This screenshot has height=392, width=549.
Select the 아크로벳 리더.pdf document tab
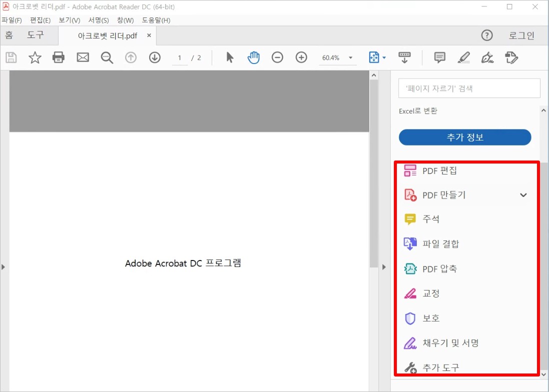click(x=108, y=35)
